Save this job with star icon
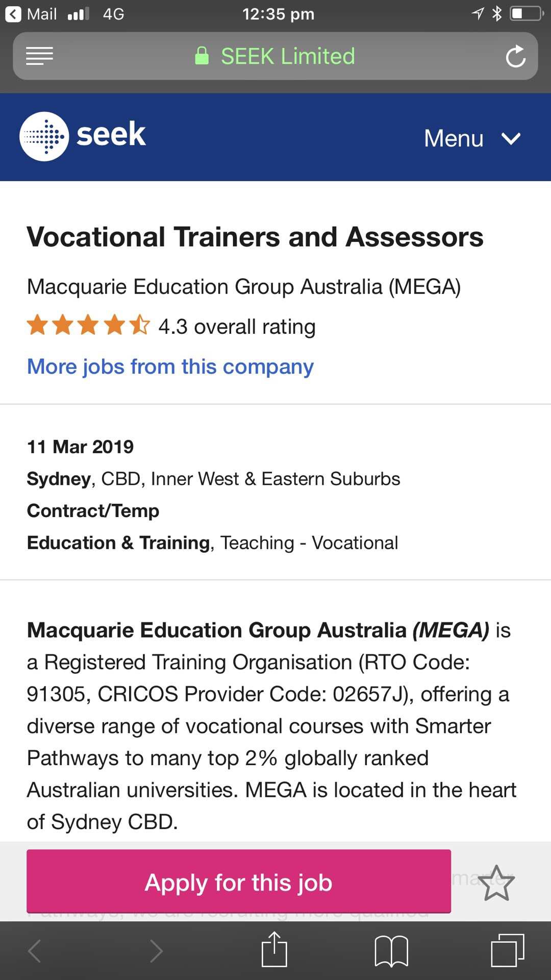 click(496, 883)
